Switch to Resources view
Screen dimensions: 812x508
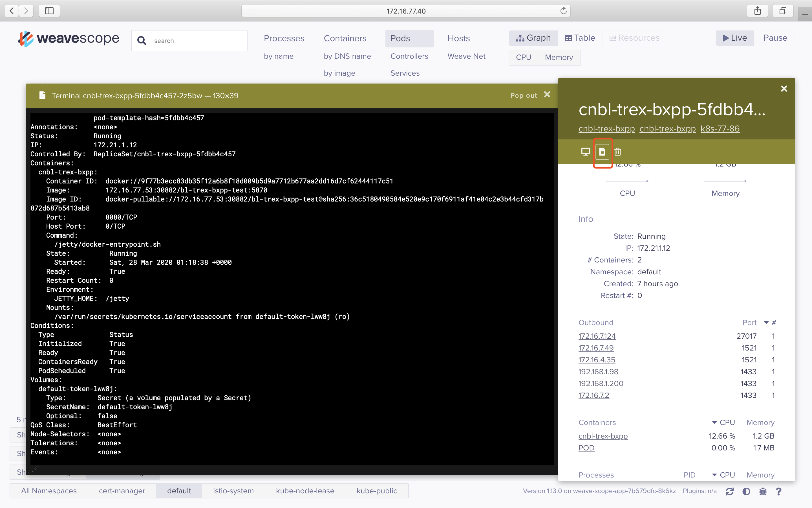click(634, 38)
